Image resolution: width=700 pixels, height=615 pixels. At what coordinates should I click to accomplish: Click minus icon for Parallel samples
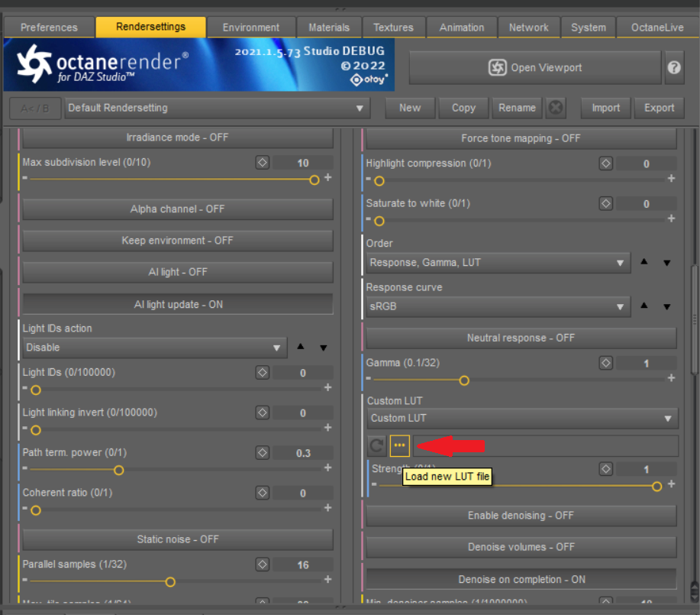tap(25, 580)
